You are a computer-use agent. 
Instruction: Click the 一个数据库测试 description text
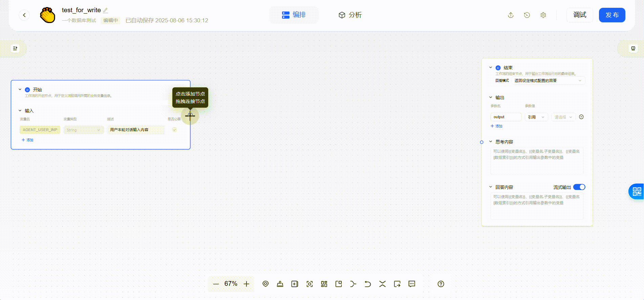point(79,20)
